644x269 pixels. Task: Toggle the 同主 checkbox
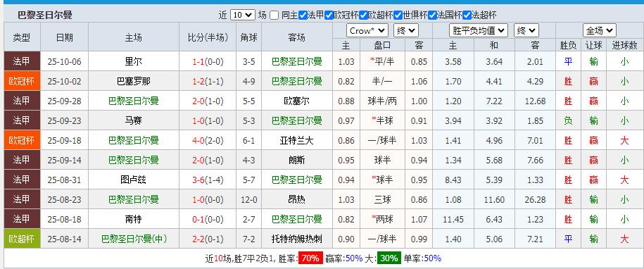[x=274, y=15]
